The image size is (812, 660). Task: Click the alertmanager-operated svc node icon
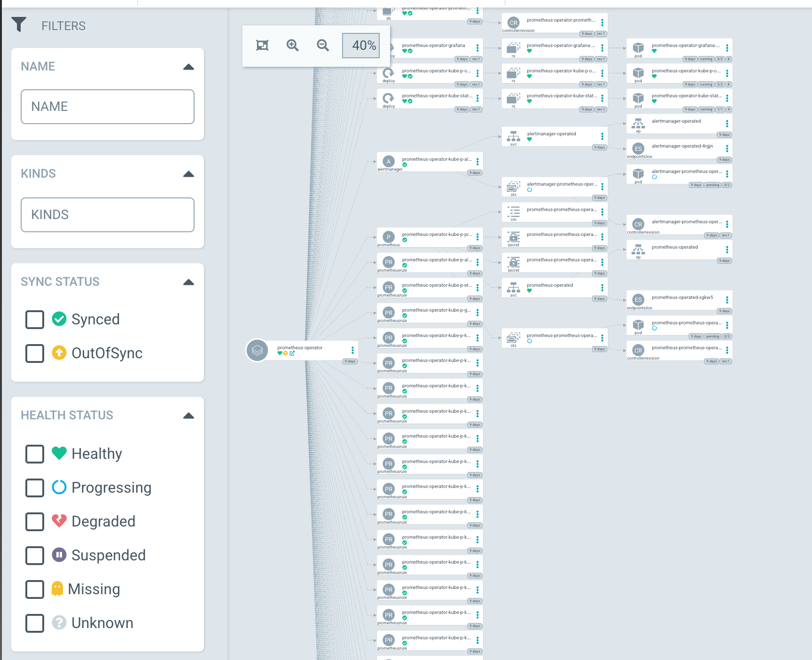tap(514, 136)
